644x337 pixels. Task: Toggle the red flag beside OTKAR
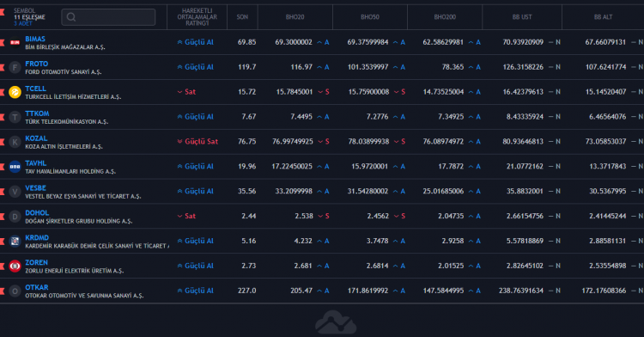[x=2, y=291]
